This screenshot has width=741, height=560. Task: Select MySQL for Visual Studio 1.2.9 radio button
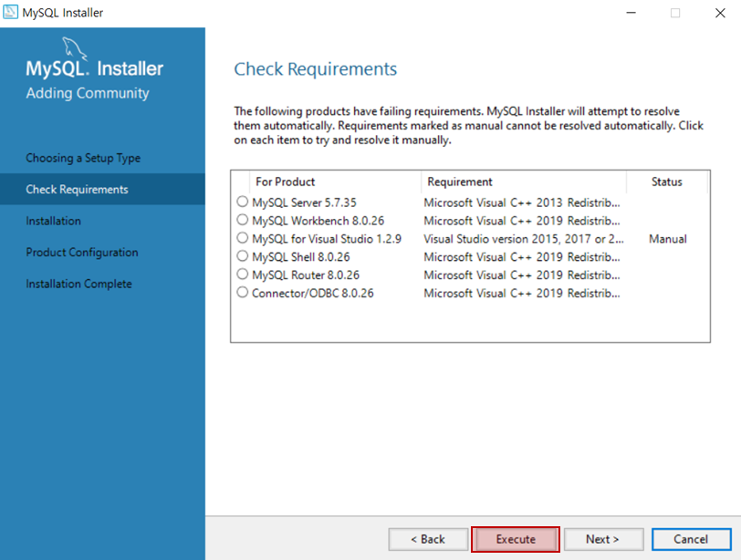(x=243, y=237)
